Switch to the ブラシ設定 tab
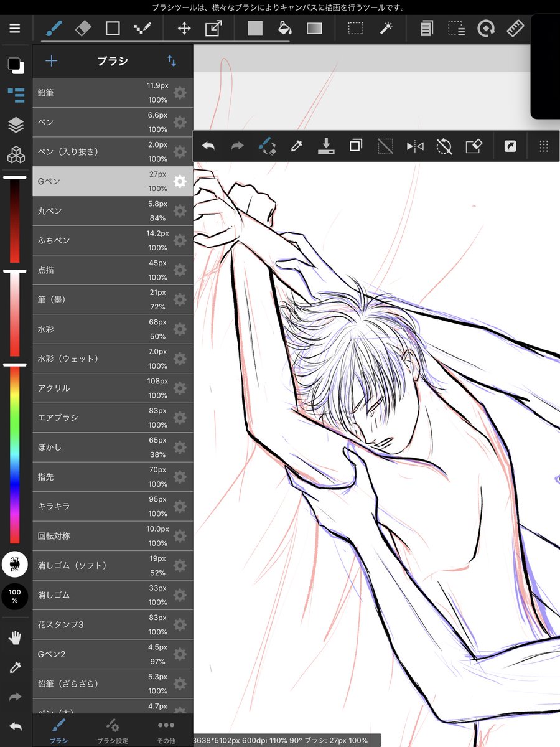Screen dimensions: 560x747 pos(113,731)
